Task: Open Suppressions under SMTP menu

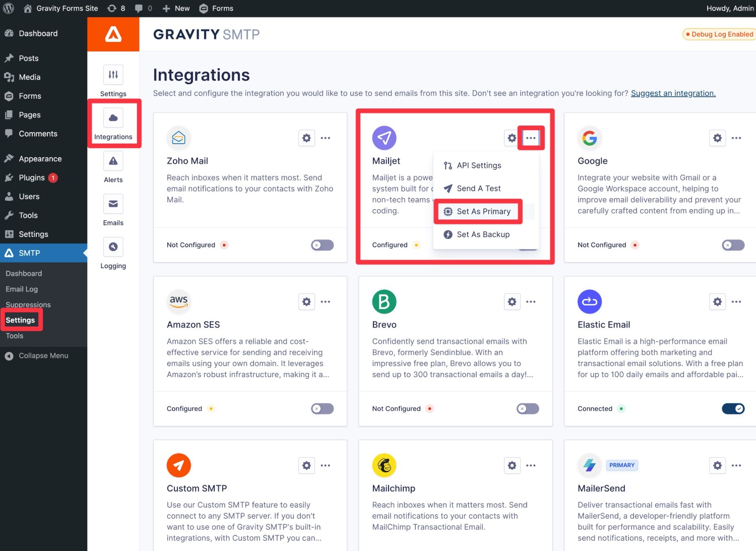Action: pos(28,304)
